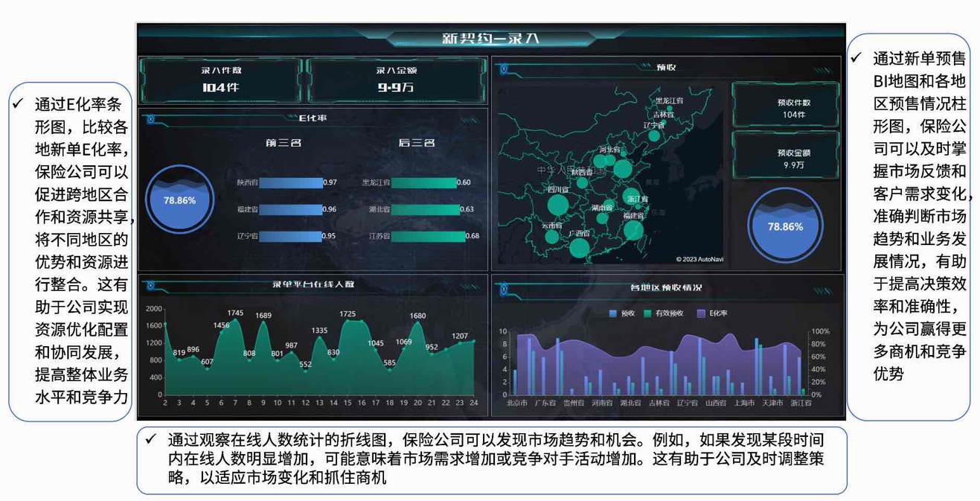This screenshot has height=501, width=980.
Task: Click the 新契约—录入 dashboard title
Action: click(490, 39)
